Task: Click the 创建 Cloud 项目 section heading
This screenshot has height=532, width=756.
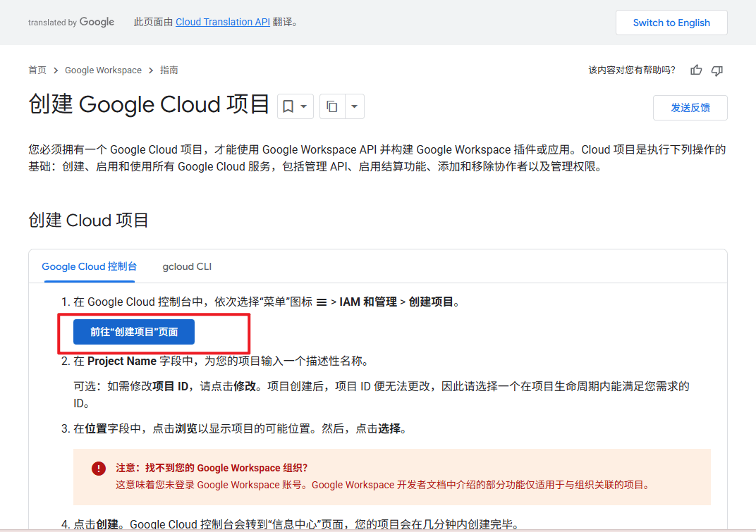Action: (x=89, y=220)
